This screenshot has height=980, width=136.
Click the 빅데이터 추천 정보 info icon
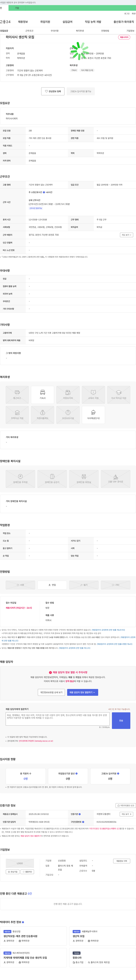click(23, 922)
